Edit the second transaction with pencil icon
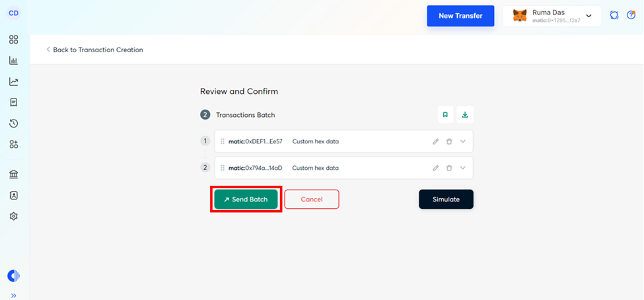The height and width of the screenshot is (300, 644). [x=436, y=168]
